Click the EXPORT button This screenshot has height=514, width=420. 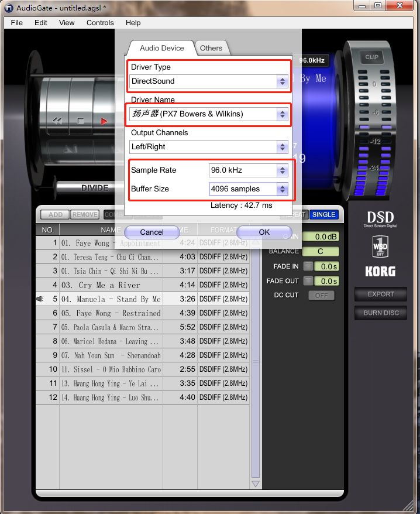tap(381, 294)
